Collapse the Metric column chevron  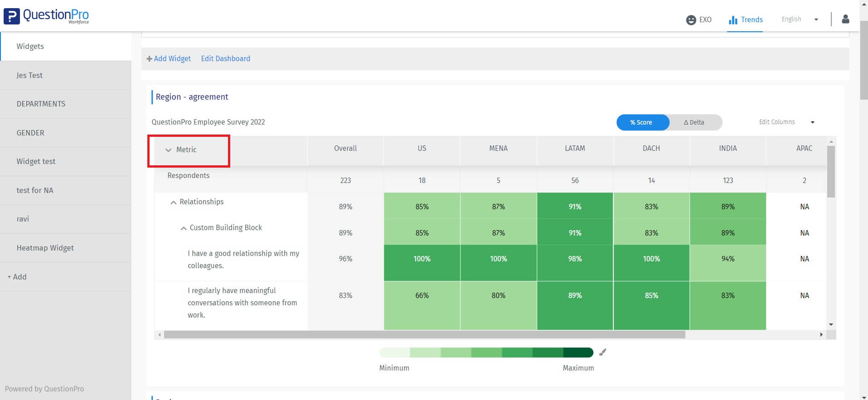[168, 150]
